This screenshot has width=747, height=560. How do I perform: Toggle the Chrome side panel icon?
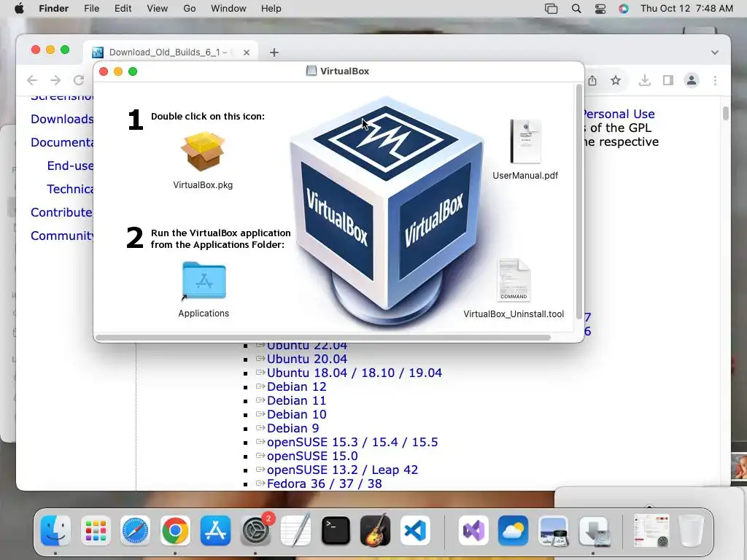668,80
